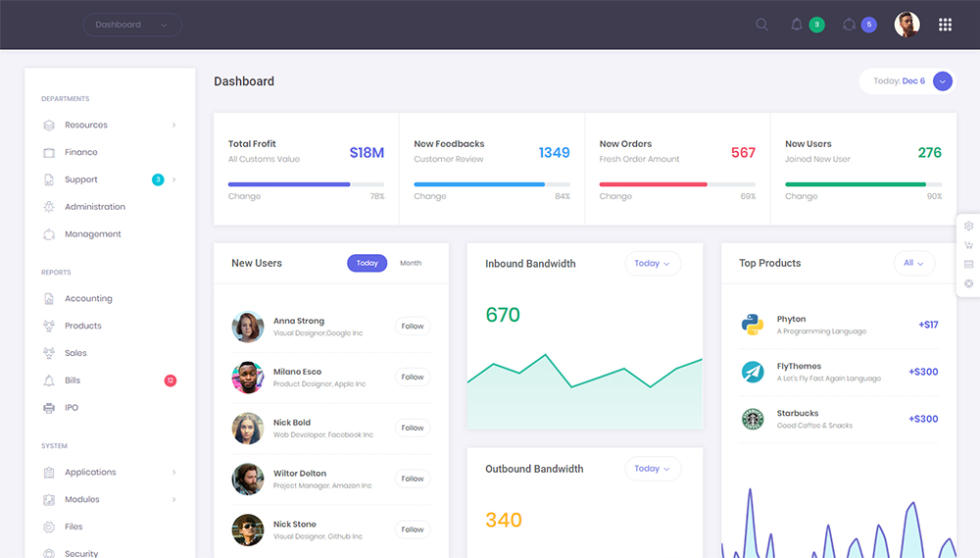Click the IPO printer icon
The image size is (980, 558).
click(x=49, y=408)
